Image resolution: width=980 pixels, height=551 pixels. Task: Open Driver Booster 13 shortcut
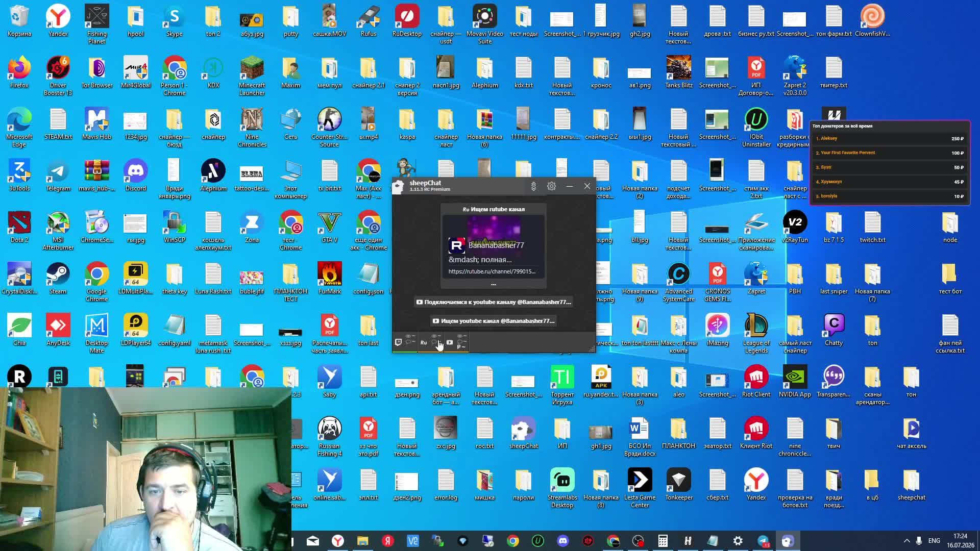point(58,76)
